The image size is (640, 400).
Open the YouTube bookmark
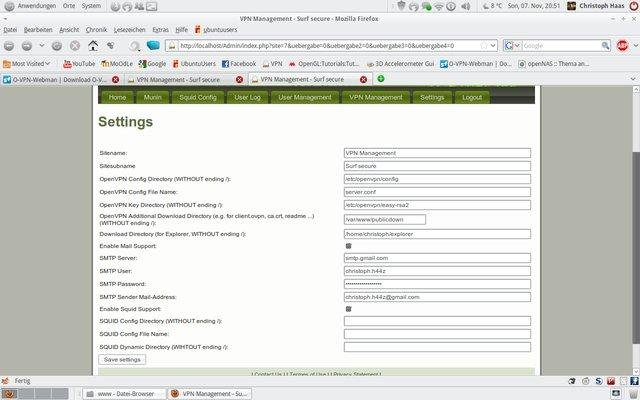coord(79,64)
